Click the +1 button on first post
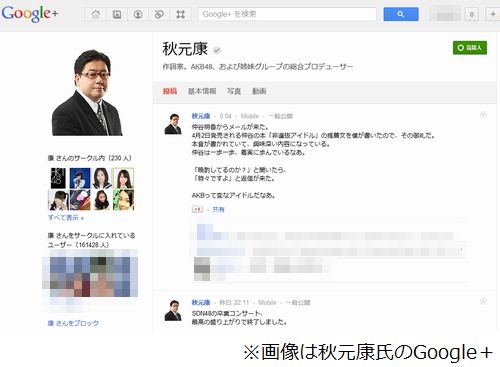 click(x=197, y=209)
